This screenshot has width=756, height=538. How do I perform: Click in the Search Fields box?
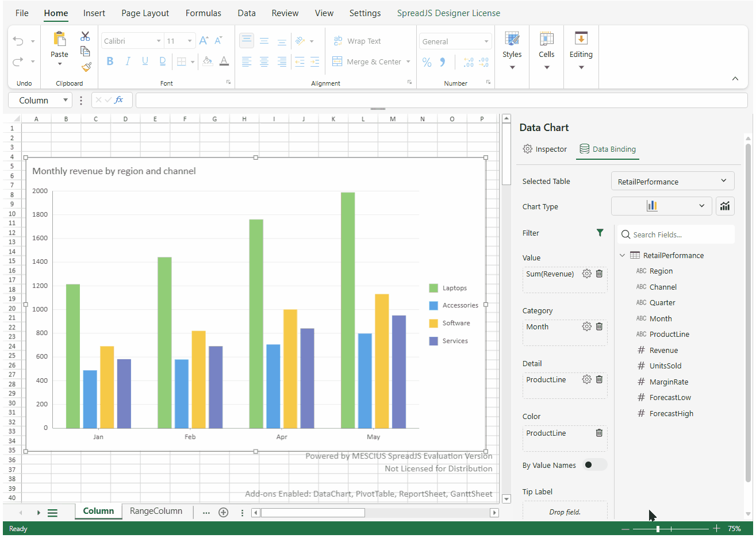click(676, 235)
